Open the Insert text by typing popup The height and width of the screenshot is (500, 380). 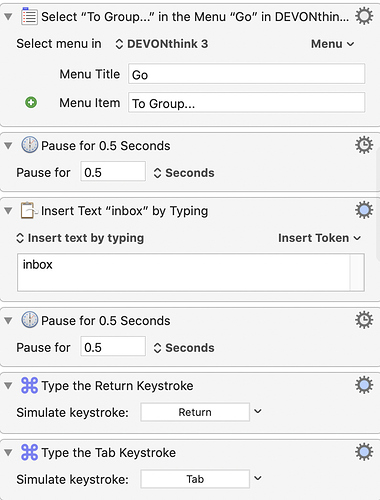(x=80, y=238)
